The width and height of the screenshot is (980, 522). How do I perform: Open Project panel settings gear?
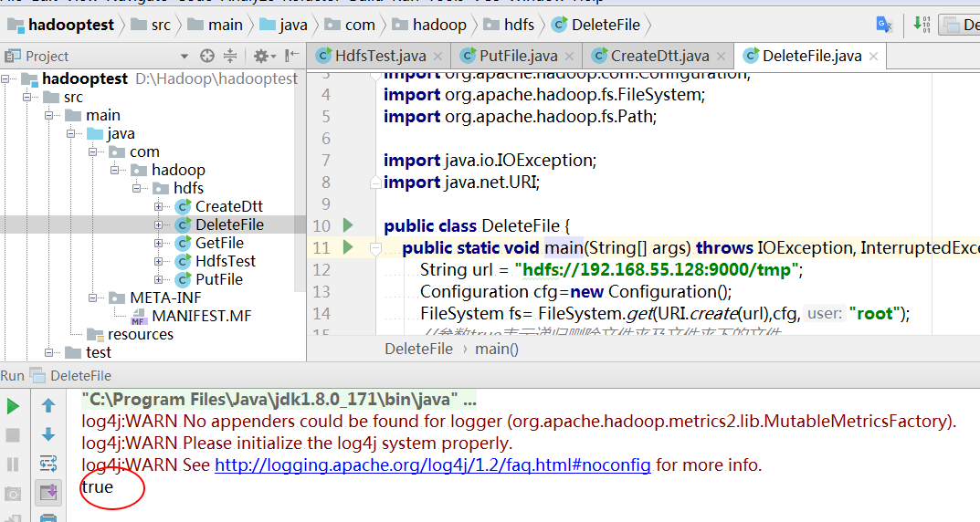point(263,57)
